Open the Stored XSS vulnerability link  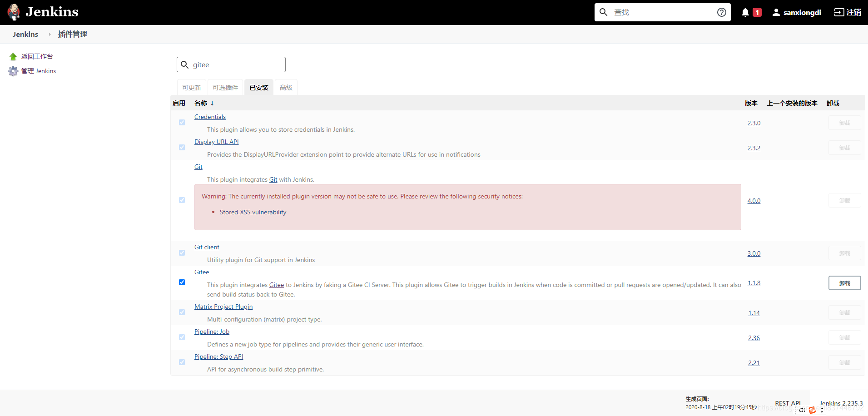253,212
